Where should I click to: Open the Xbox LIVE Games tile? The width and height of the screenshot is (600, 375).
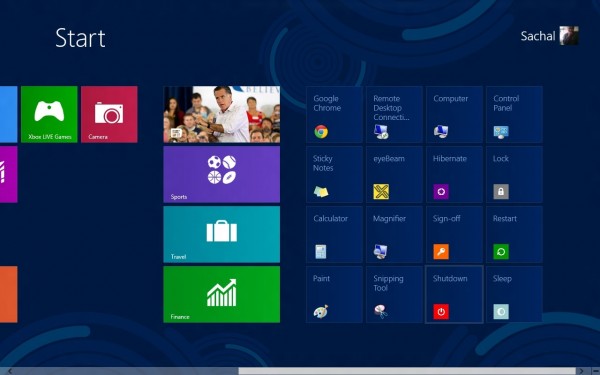(x=49, y=114)
